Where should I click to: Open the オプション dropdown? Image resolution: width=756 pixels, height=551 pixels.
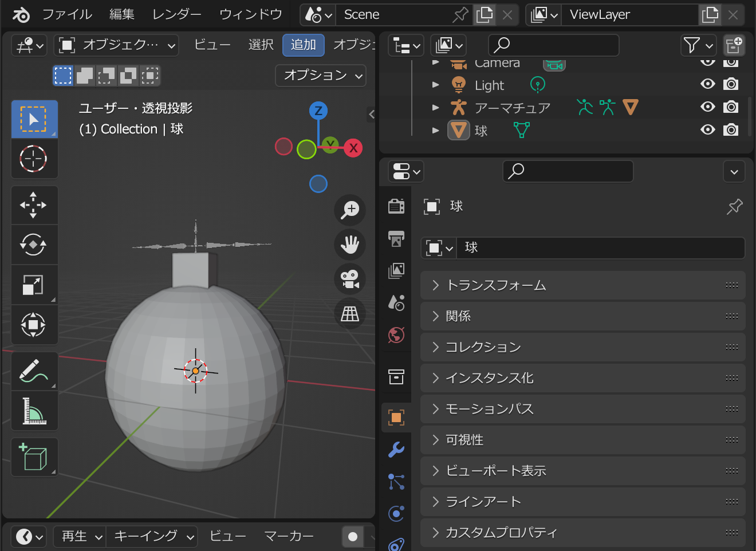[321, 76]
